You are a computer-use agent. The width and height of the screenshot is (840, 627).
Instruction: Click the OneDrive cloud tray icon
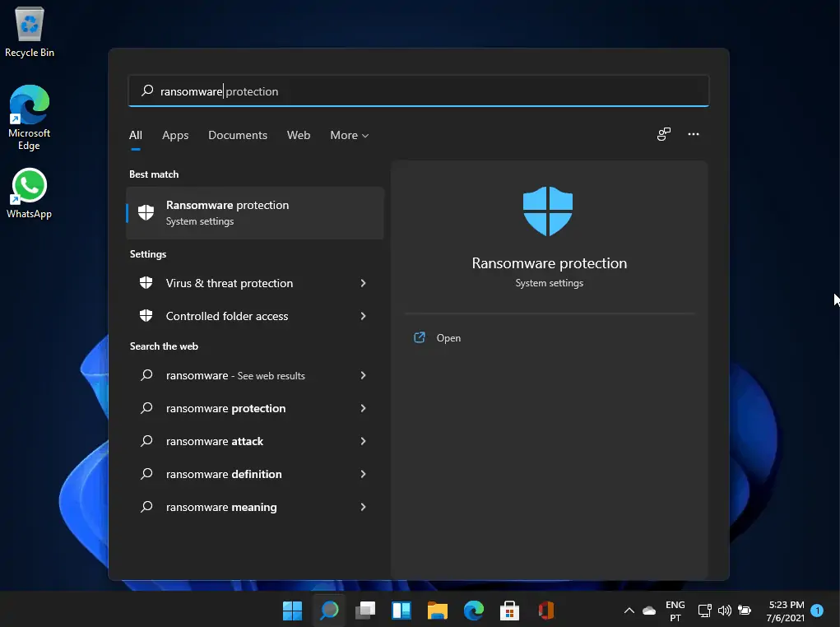(649, 611)
